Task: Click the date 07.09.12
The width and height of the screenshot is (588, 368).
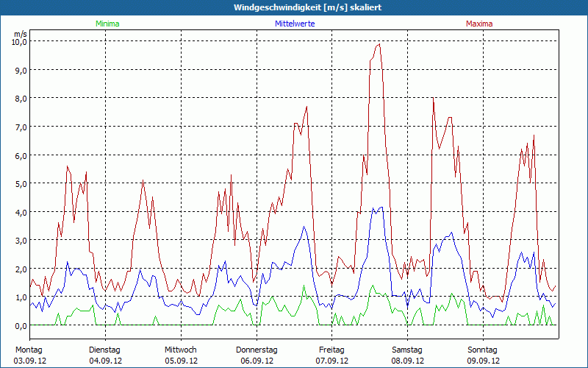Action: (332, 361)
